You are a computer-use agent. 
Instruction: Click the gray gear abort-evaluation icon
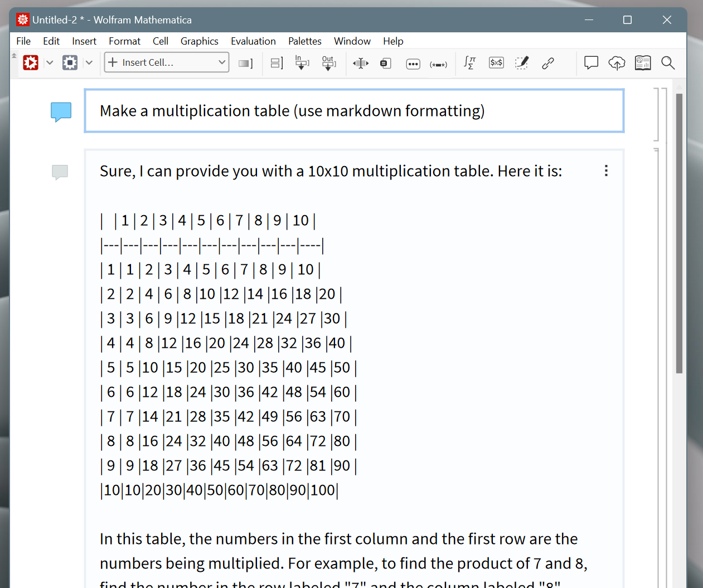point(70,62)
